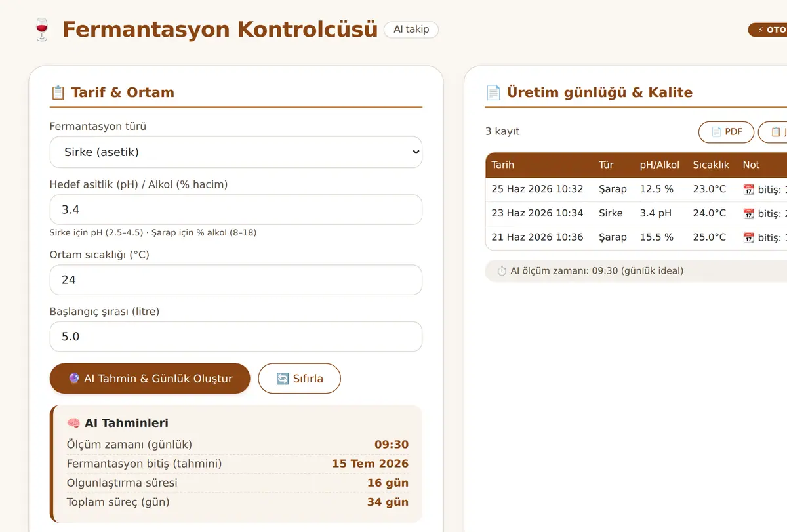This screenshot has height=532, width=787.
Task: Click the PDF export button
Action: tap(727, 132)
